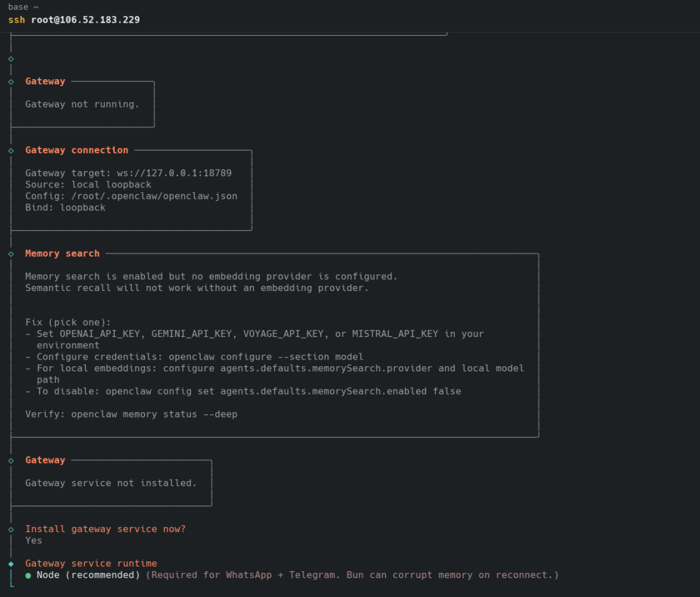Click the Gateway service runtime prompt heading
Image resolution: width=700 pixels, height=597 pixels.
tap(91, 564)
